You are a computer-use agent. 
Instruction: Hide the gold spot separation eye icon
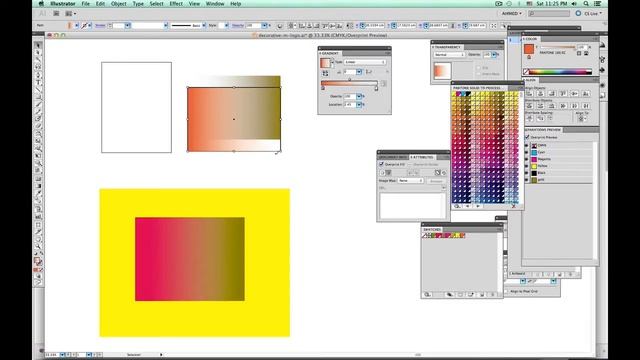pos(526,180)
